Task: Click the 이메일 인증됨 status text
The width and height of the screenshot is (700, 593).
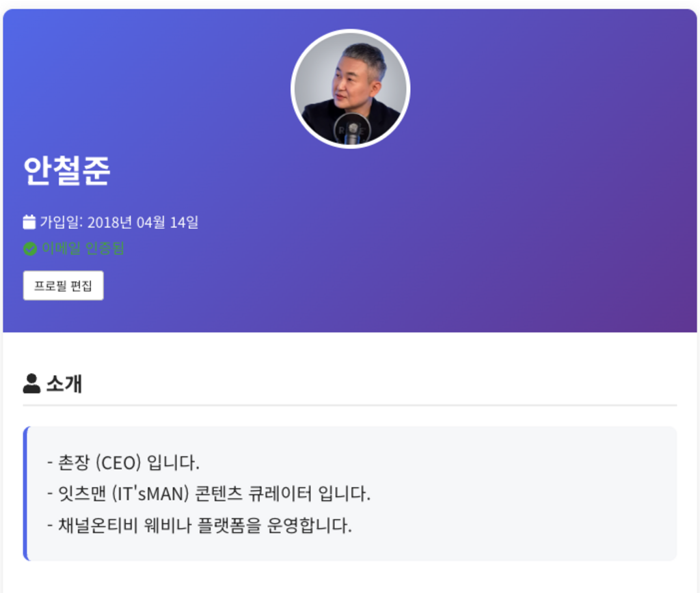Action: (83, 249)
